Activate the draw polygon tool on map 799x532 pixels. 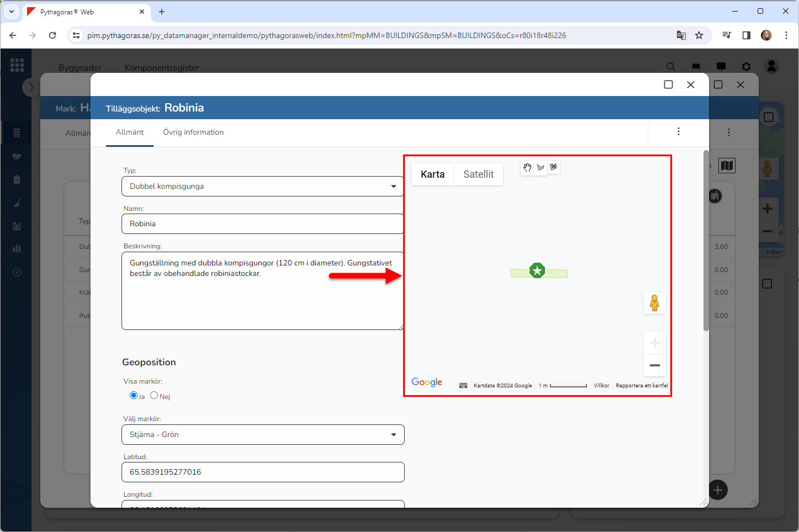(541, 168)
